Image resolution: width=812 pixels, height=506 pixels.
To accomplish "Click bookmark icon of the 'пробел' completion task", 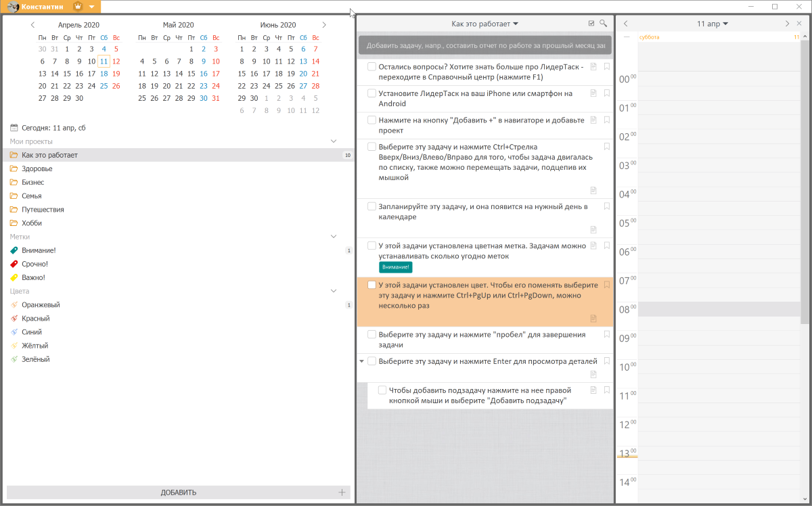I will coord(607,334).
